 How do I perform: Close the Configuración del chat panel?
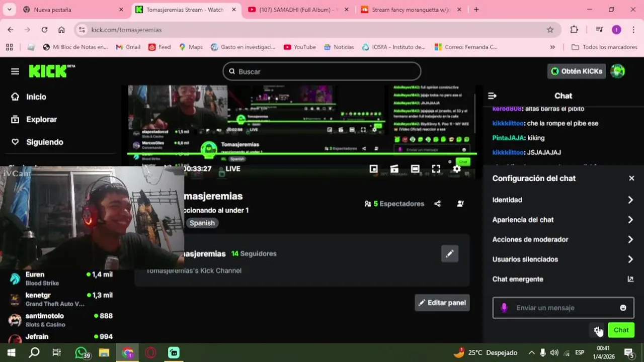631,178
